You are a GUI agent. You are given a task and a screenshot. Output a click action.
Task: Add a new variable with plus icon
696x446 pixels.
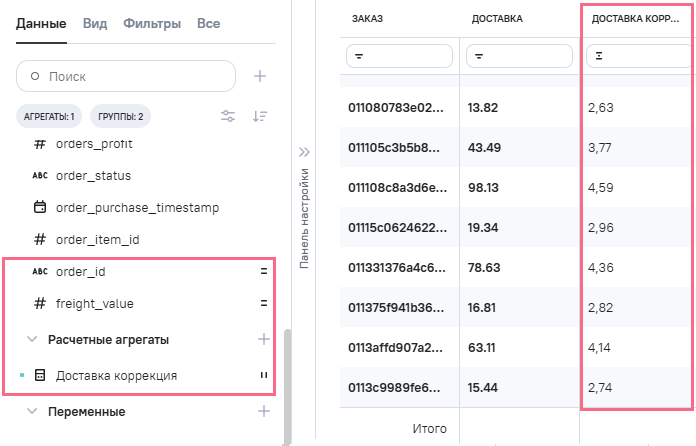264,411
